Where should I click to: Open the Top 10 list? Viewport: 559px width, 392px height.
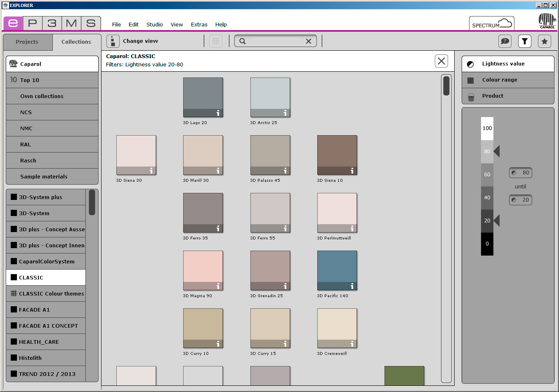[52, 80]
